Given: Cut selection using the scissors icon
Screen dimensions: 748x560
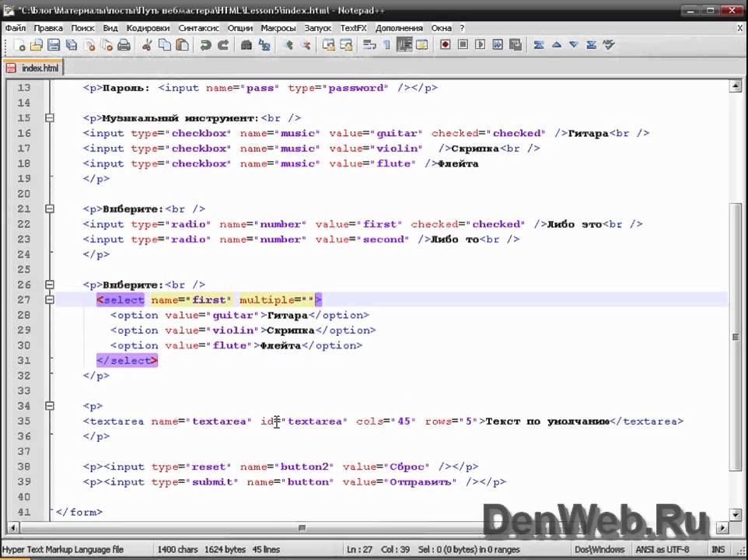Looking at the screenshot, I should click(147, 45).
